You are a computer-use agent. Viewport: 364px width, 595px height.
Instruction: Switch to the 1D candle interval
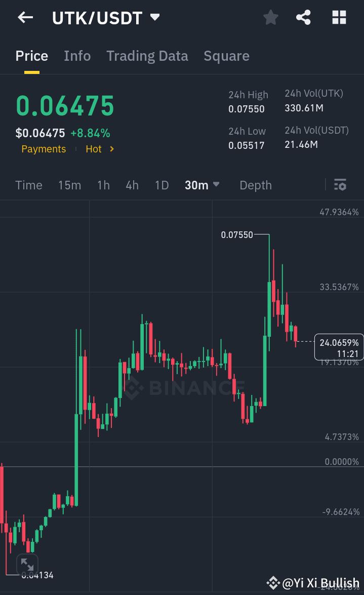coord(161,185)
